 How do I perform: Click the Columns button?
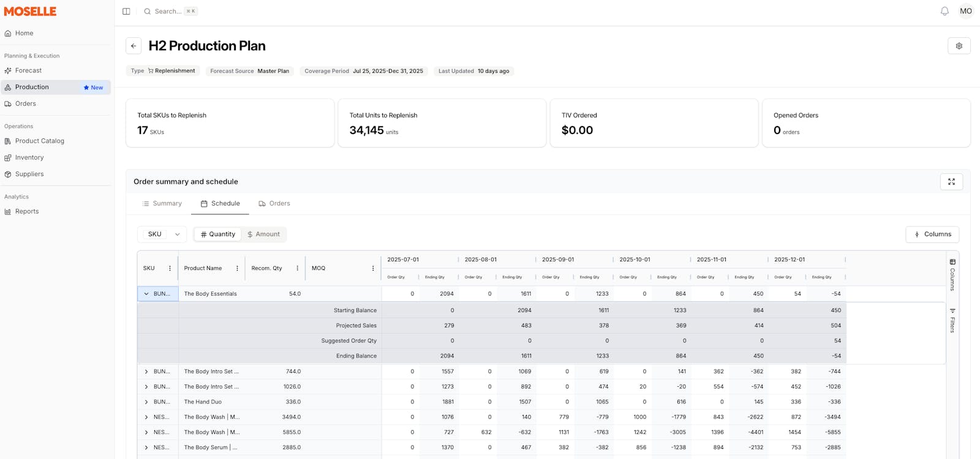(932, 234)
